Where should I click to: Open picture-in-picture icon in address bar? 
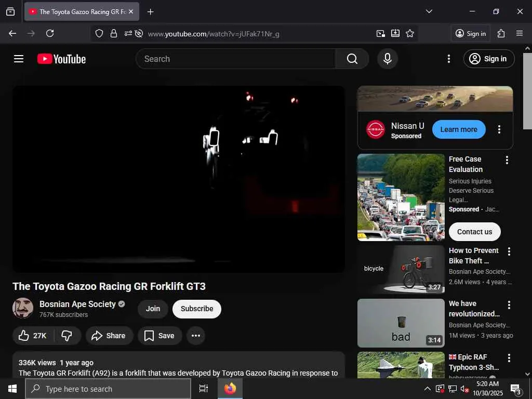tap(381, 33)
